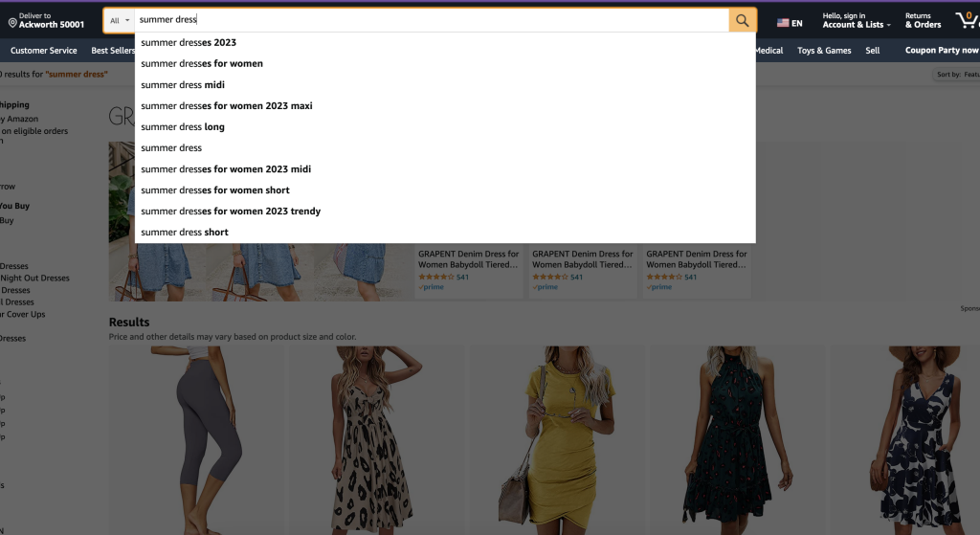Pick suggestion summer dresses for women 2023 midi
980x535 pixels.
point(445,168)
